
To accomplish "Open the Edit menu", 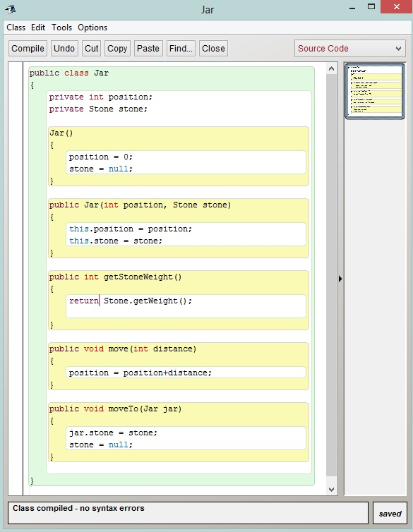I will 38,28.
